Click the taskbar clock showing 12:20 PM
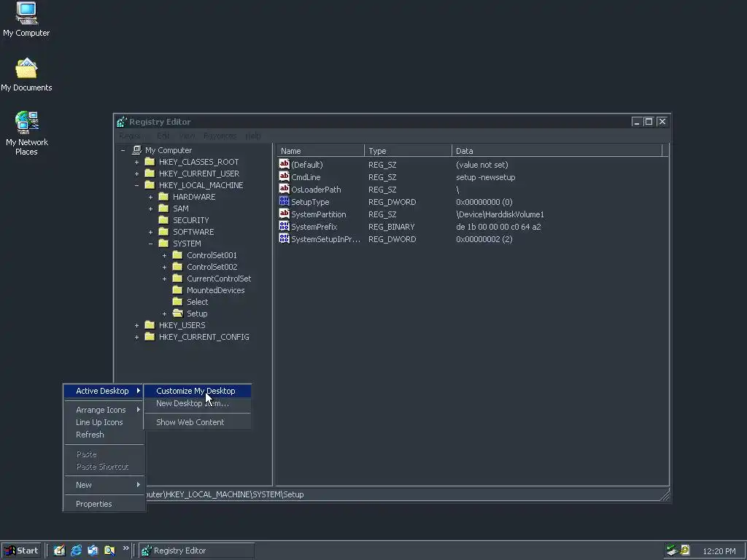Screen dimensions: 747x560 point(719,551)
